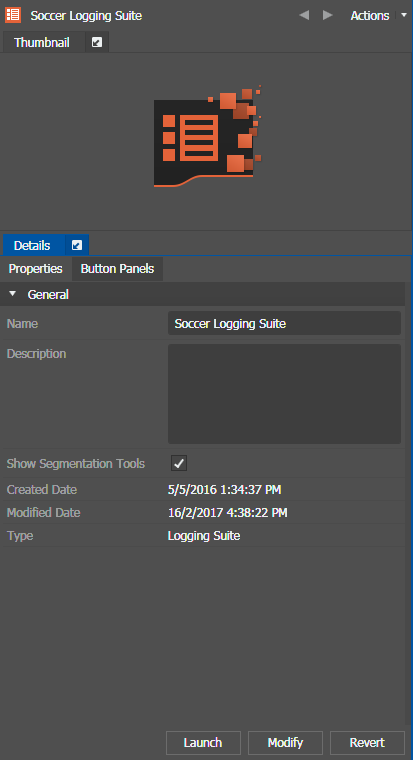Launch the Soccer Logging Suite
The height and width of the screenshot is (760, 413).
pos(203,743)
